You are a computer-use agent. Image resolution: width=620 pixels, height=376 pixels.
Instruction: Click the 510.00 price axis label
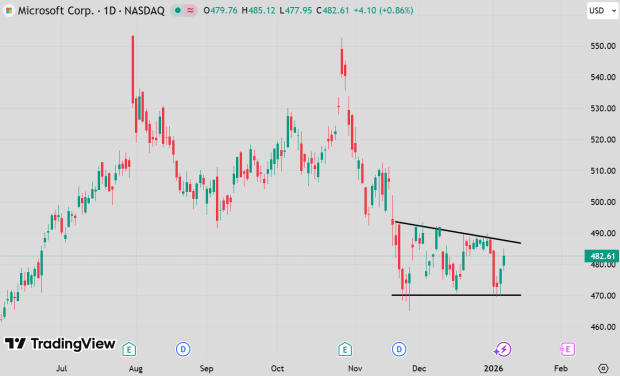pyautogui.click(x=603, y=171)
